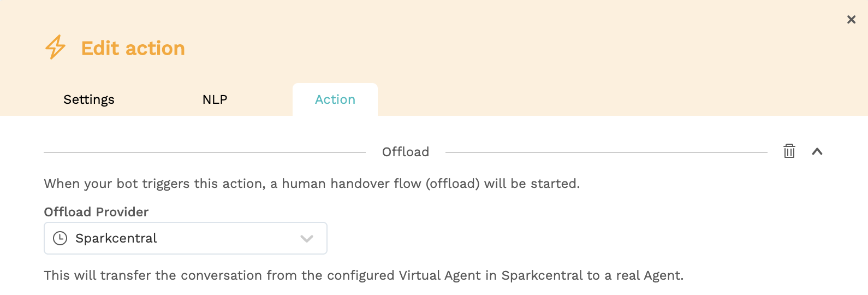Open the NLP tab
The image size is (868, 295).
coord(215,99)
